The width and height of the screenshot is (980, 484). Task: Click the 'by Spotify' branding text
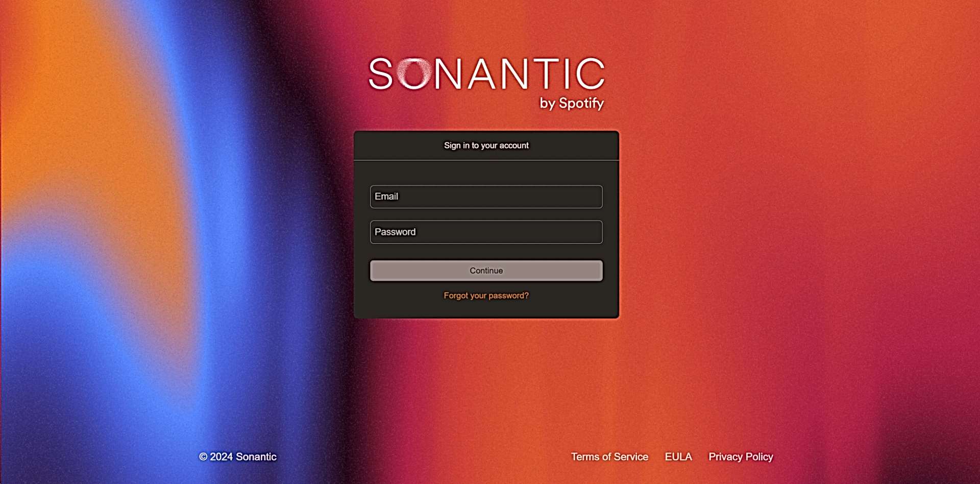coord(572,104)
